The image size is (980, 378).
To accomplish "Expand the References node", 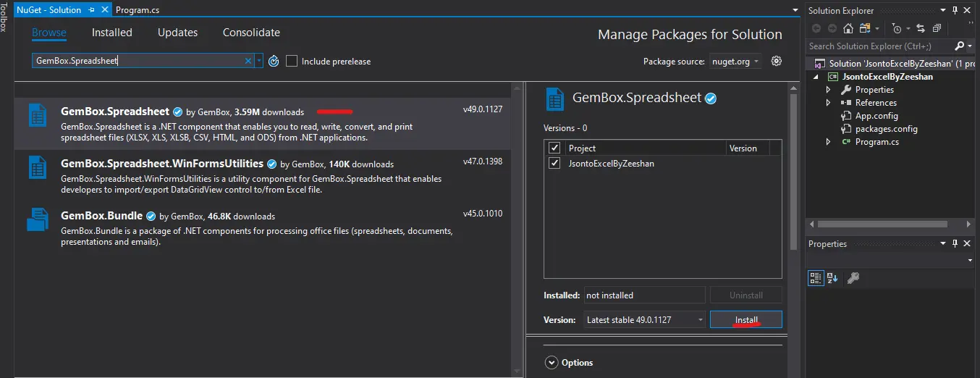I will pyautogui.click(x=829, y=103).
